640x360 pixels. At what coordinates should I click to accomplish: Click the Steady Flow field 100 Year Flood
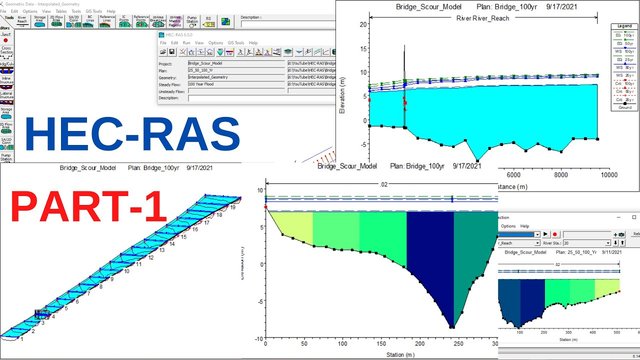[x=236, y=84]
